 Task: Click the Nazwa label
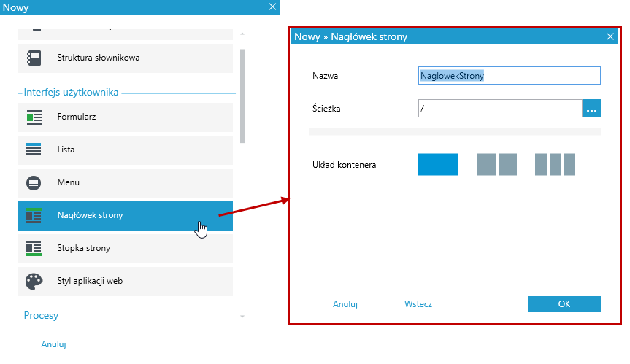point(325,76)
